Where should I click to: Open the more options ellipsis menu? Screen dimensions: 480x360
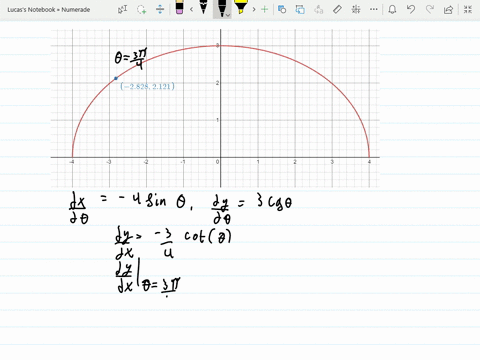coord(374,9)
